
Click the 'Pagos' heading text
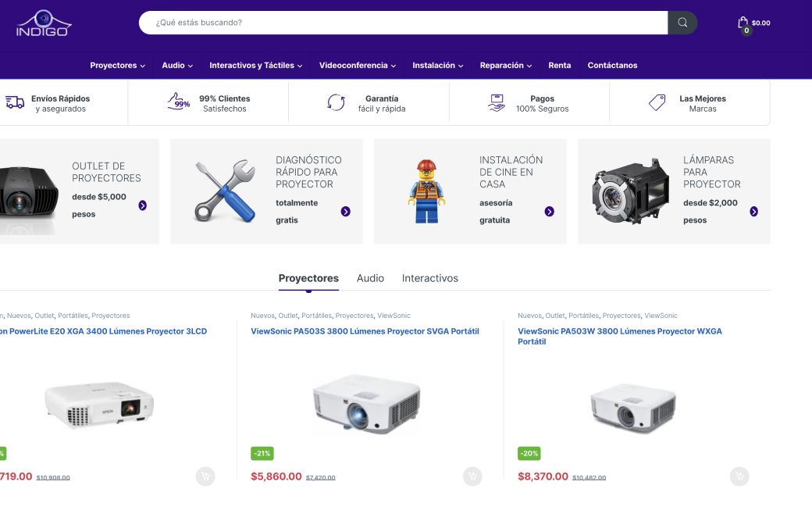point(542,98)
